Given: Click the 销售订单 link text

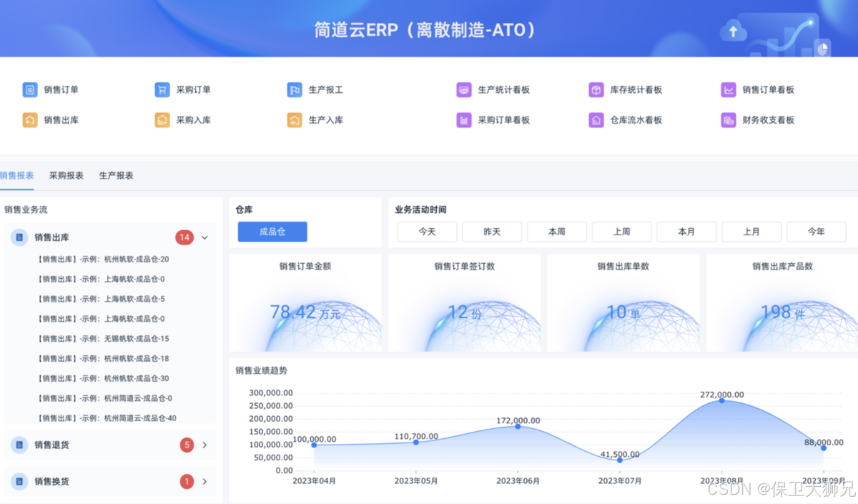Looking at the screenshot, I should (x=61, y=90).
